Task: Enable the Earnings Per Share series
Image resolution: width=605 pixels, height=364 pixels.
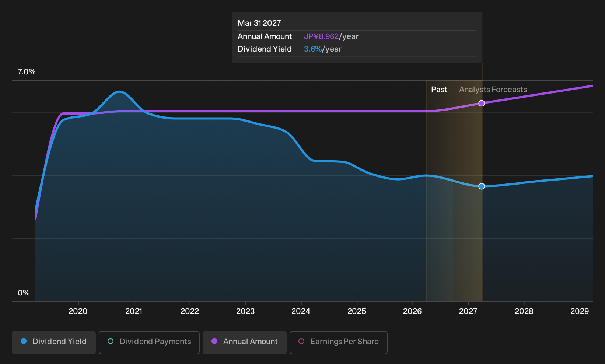Action: click(339, 342)
